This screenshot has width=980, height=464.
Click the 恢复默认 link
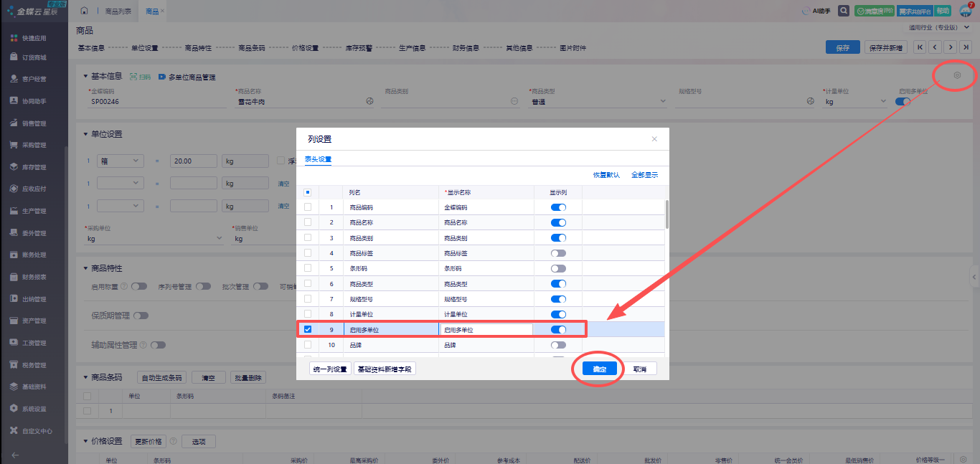tap(606, 175)
